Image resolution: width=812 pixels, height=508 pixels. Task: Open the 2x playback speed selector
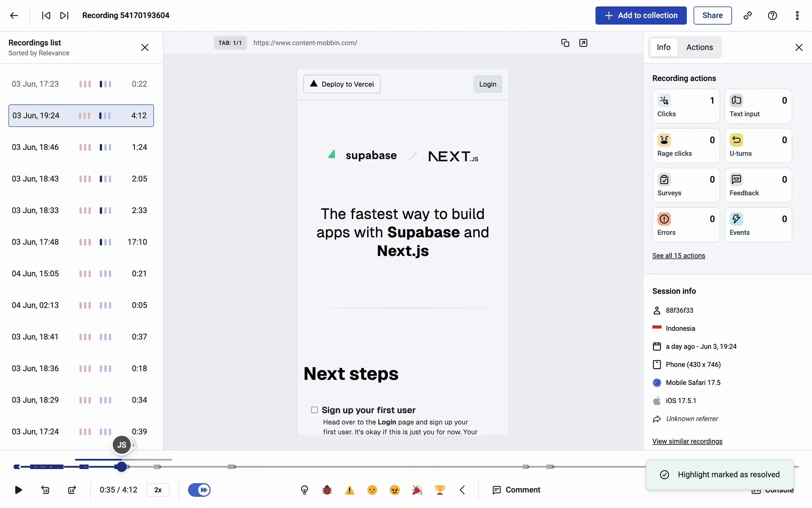coord(158,490)
